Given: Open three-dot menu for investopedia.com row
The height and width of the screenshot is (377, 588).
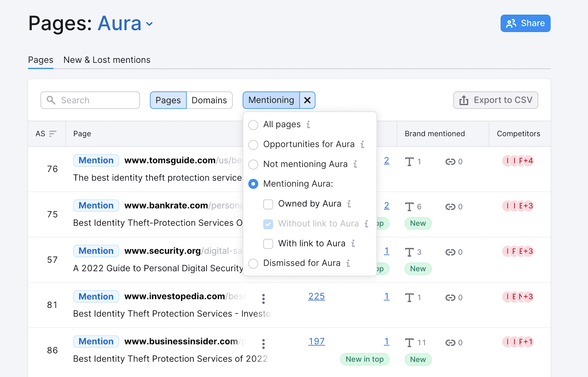Looking at the screenshot, I should [263, 299].
